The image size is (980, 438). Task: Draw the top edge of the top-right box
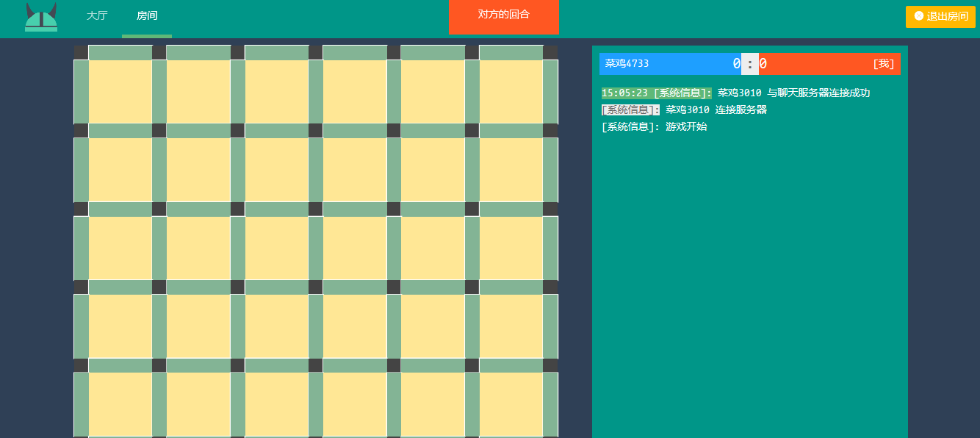511,52
